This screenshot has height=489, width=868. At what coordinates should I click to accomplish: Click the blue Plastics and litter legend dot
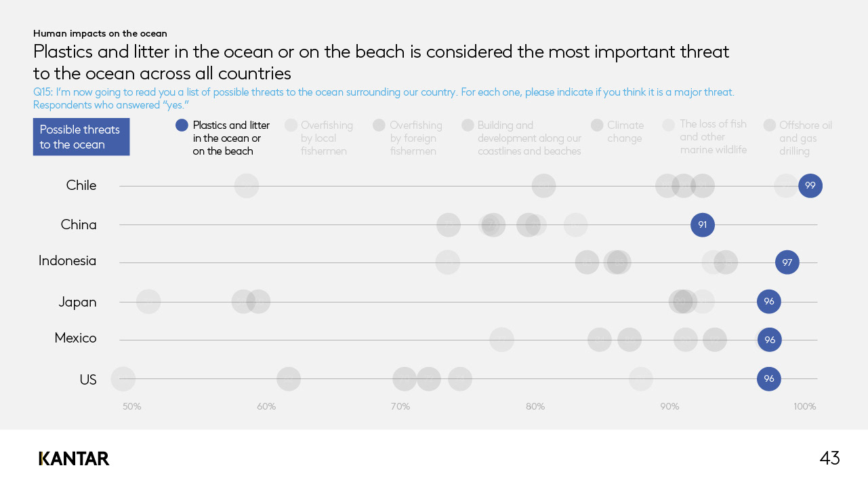[x=182, y=125]
